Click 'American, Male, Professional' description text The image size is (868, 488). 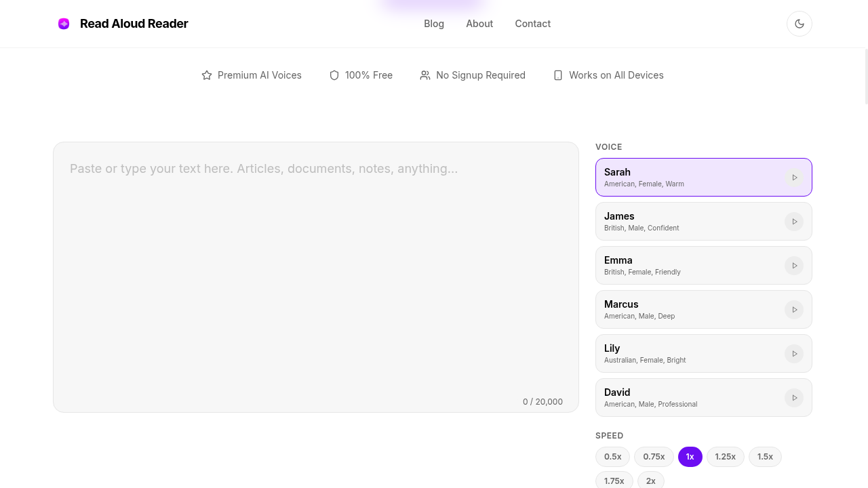651,405
